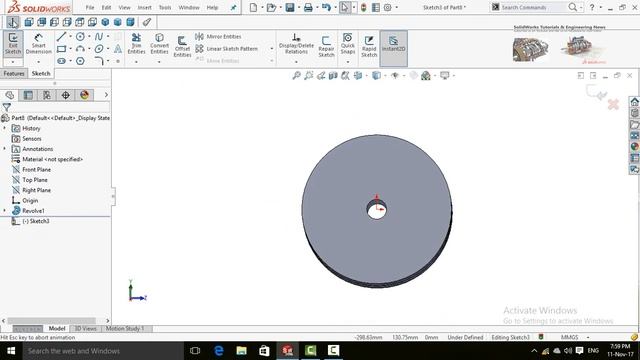Open the Insert menu
640x360 pixels.
[x=144, y=7]
